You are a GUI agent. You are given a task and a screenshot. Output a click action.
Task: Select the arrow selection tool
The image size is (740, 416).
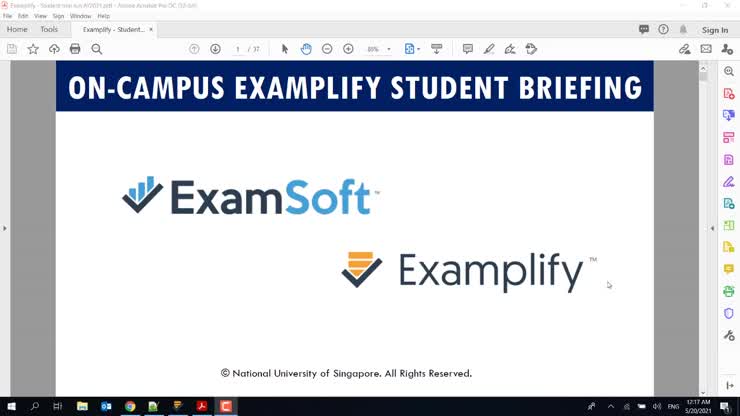point(285,49)
